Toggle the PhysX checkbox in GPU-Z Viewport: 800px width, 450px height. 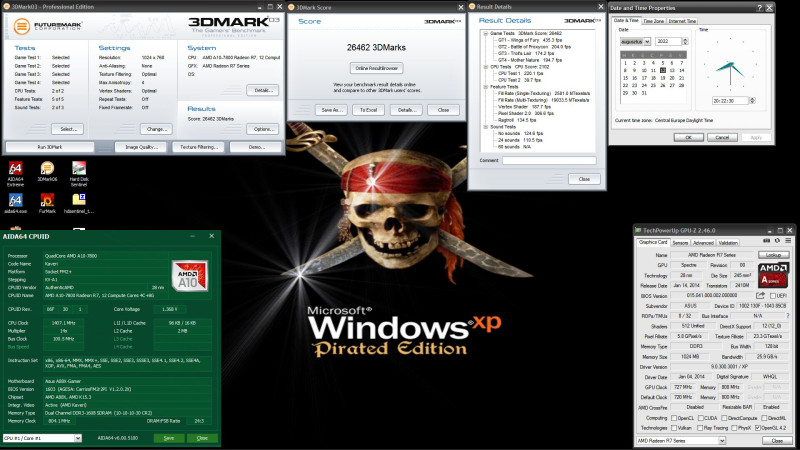pos(734,428)
